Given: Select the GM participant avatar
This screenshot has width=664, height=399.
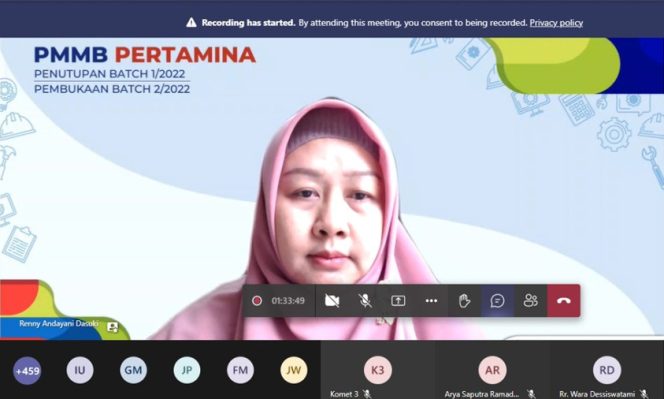Looking at the screenshot, I should pos(133,370).
